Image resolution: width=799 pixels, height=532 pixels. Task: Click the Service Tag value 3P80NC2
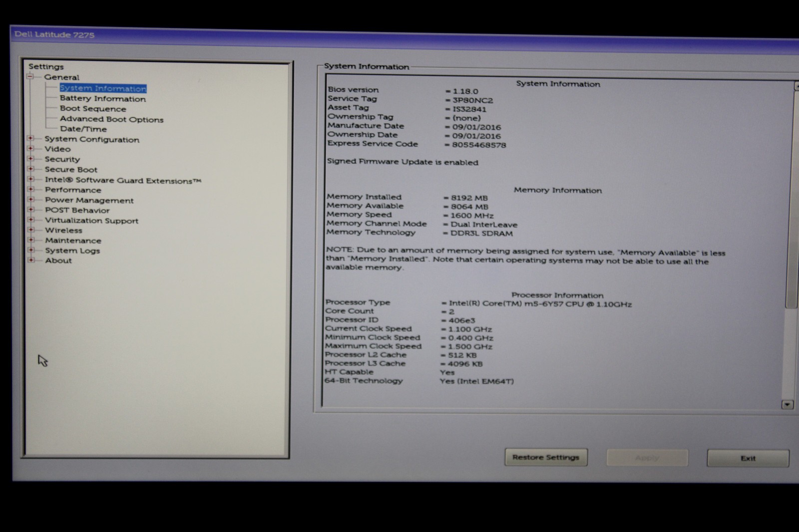[x=472, y=100]
